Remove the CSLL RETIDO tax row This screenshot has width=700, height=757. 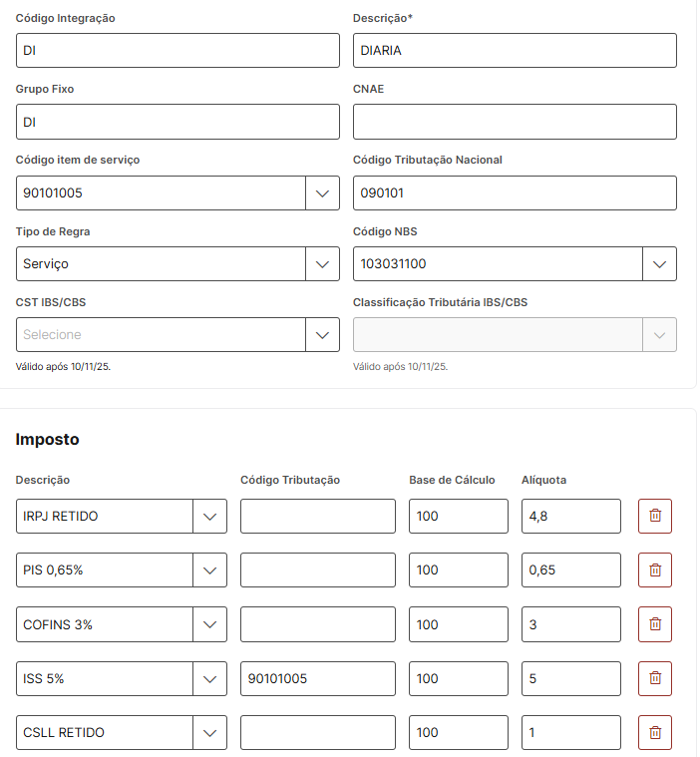point(655,732)
